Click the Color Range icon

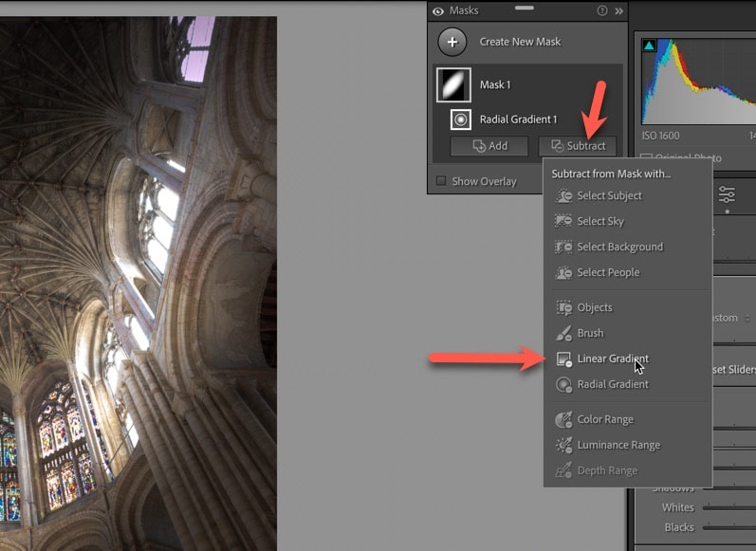[563, 420]
